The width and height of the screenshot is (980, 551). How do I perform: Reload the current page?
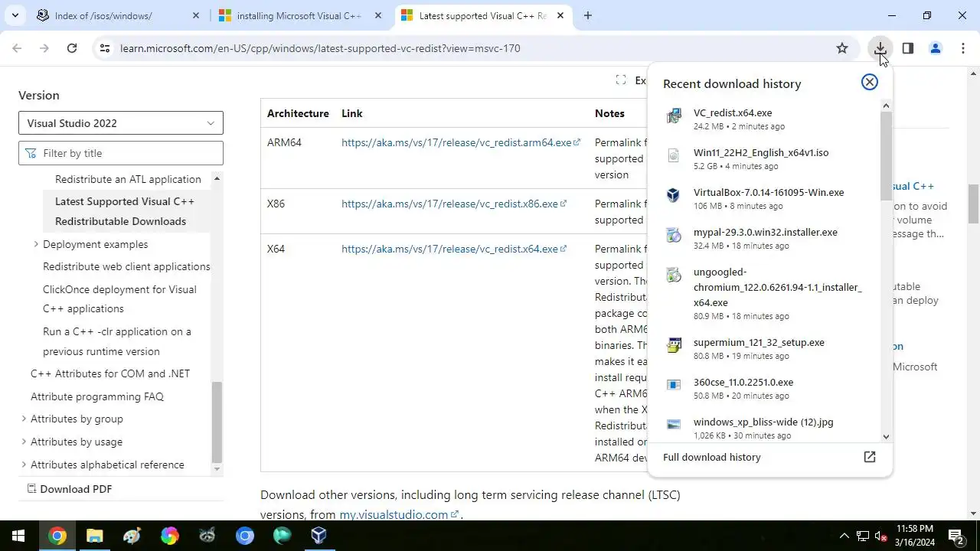(x=72, y=48)
